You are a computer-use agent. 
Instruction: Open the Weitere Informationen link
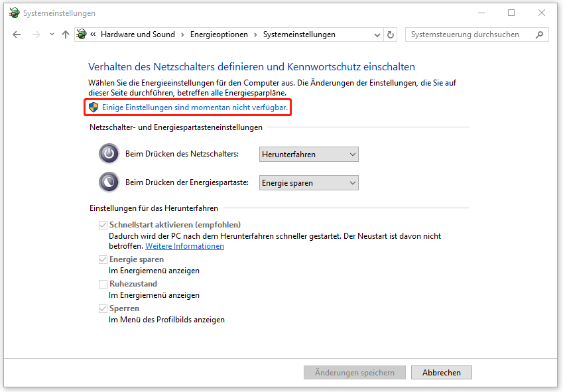(x=184, y=245)
